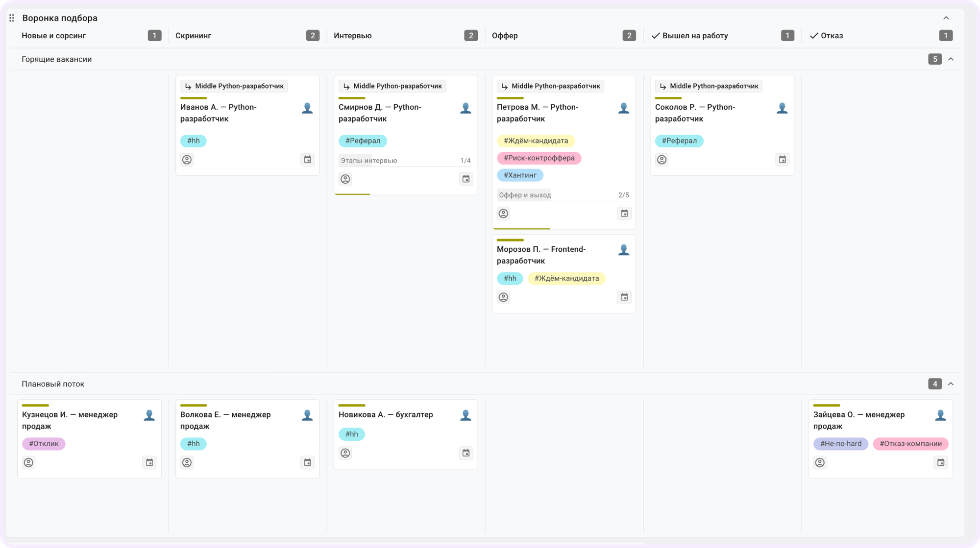Open parent link on Петрова М. card
Viewport: 980px width, 548px height.
[x=550, y=86]
